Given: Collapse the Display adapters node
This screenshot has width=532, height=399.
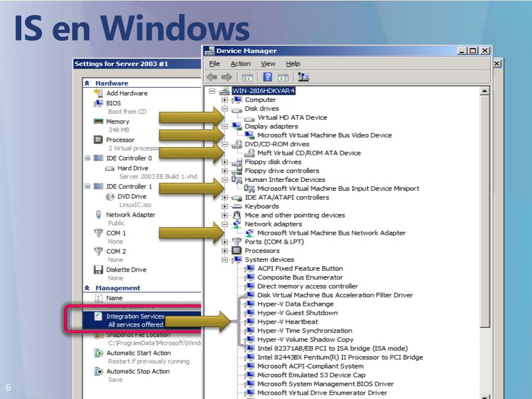Looking at the screenshot, I should point(224,126).
